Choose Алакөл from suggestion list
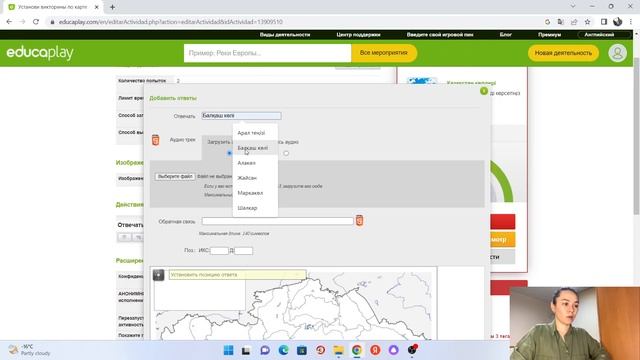Image resolution: width=640 pixels, height=360 pixels. (x=255, y=163)
